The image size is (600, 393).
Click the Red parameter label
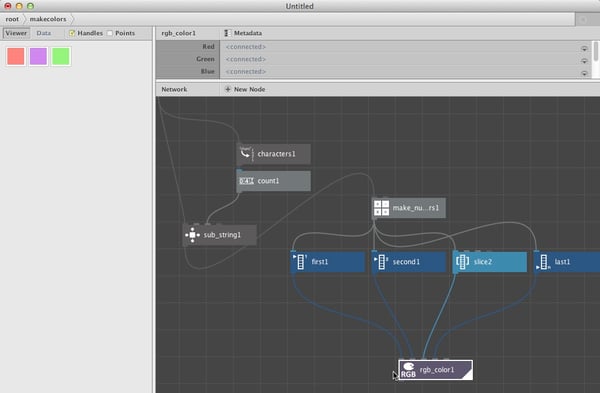(208, 47)
